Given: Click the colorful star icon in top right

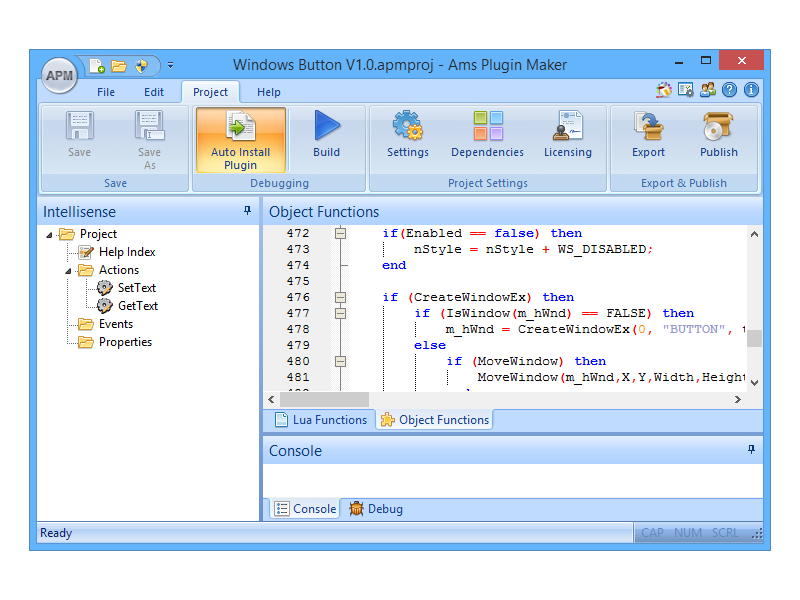Looking at the screenshot, I should pyautogui.click(x=664, y=90).
